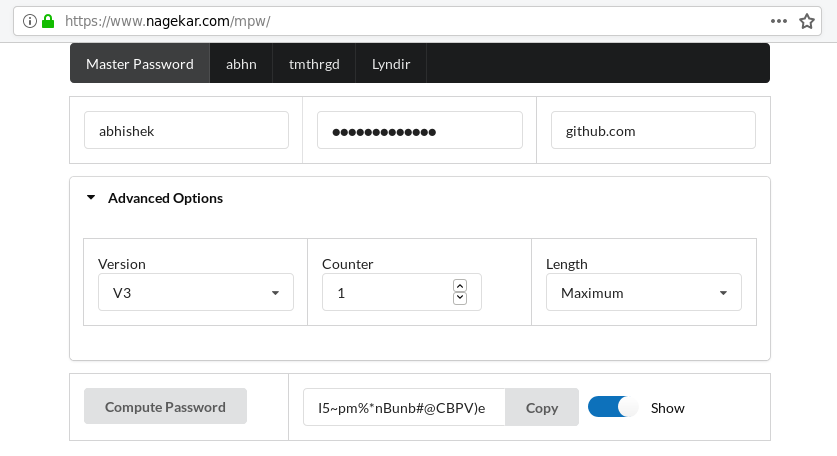Click the Version label
Image resolution: width=837 pixels, height=456 pixels.
pos(122,264)
